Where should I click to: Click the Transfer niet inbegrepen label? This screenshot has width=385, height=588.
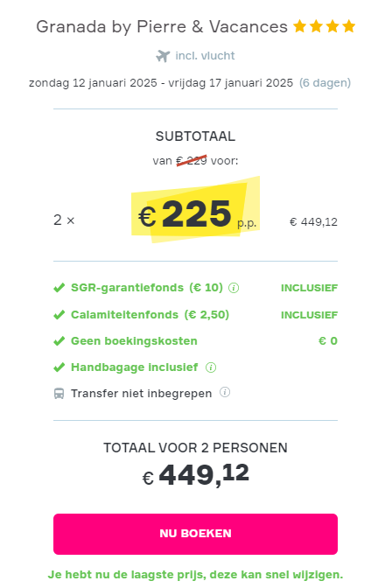pyautogui.click(x=142, y=394)
